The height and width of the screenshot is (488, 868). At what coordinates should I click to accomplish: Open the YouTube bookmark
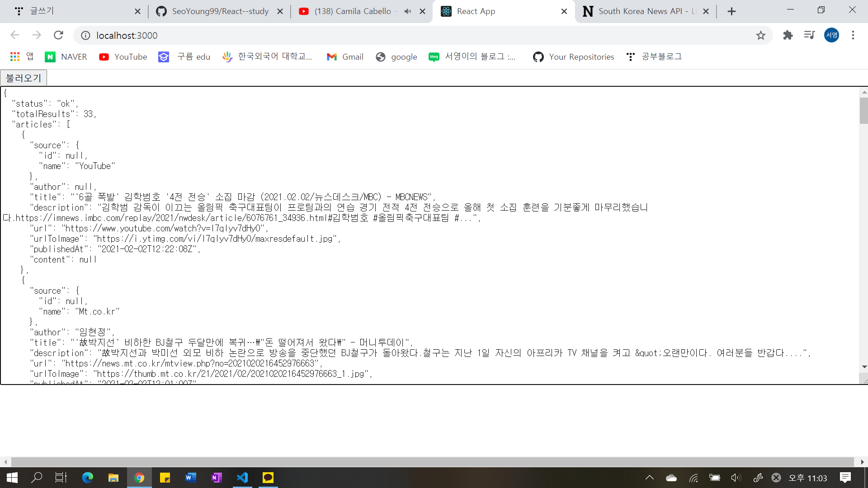tap(123, 56)
